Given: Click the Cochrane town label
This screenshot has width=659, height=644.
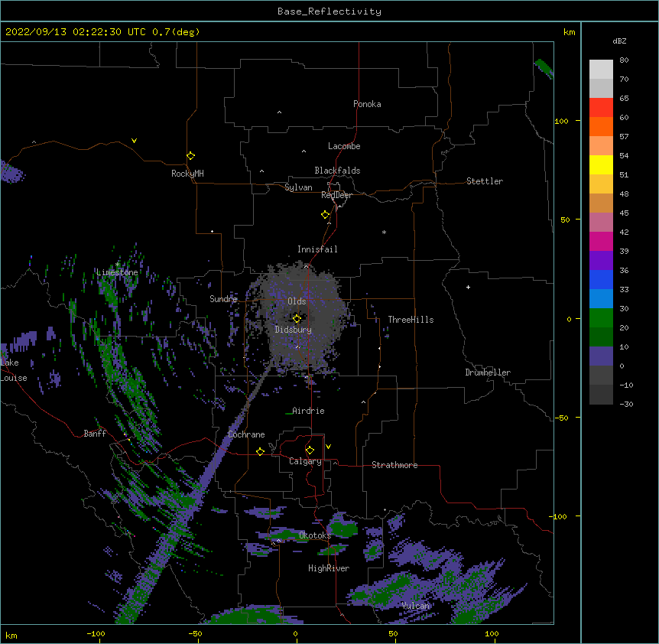Looking at the screenshot, I should click(x=246, y=434).
